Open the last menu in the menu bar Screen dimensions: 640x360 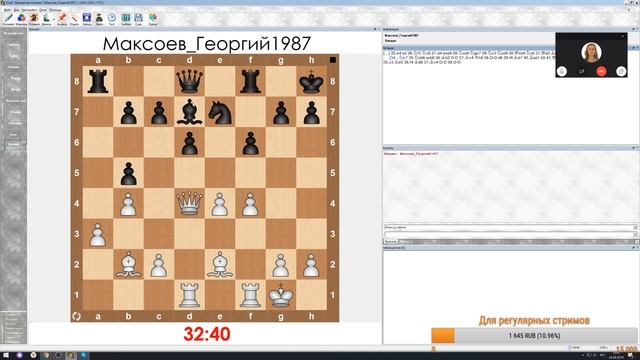click(55, 10)
